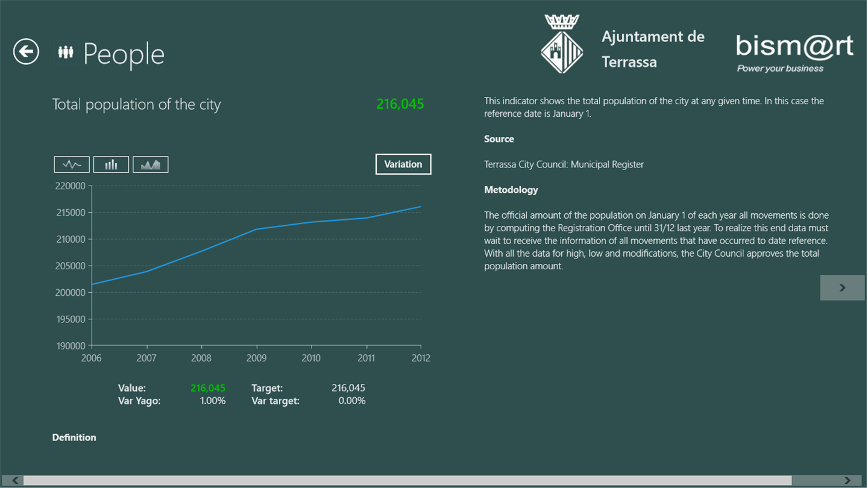Viewport: 868px width, 488px height.
Task: Click the horizontal scrollbar right arrow
Action: (848, 480)
